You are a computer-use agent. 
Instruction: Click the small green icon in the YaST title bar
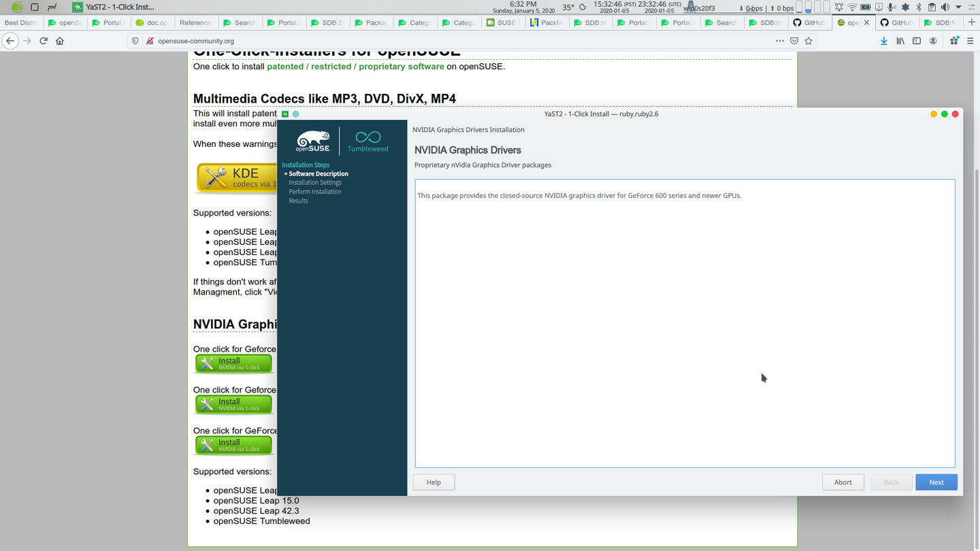click(285, 114)
